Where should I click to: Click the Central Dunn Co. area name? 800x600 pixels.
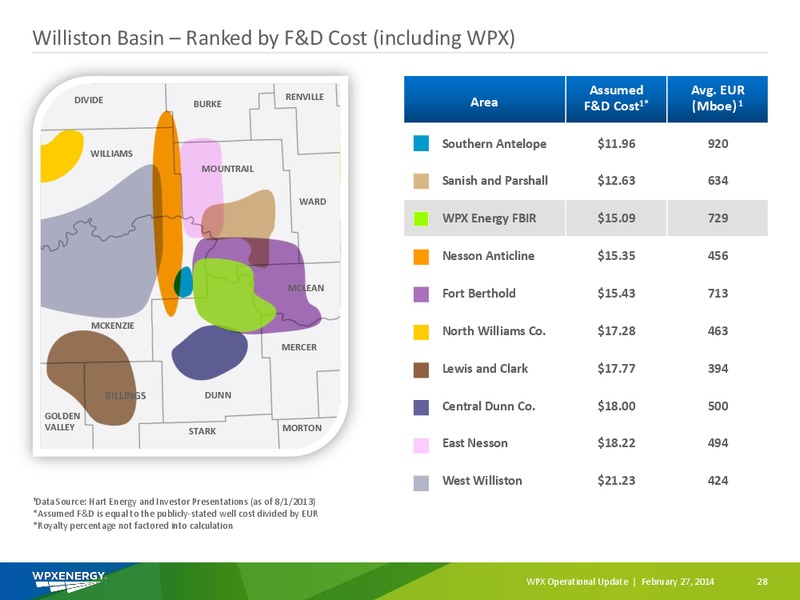pos(488,406)
